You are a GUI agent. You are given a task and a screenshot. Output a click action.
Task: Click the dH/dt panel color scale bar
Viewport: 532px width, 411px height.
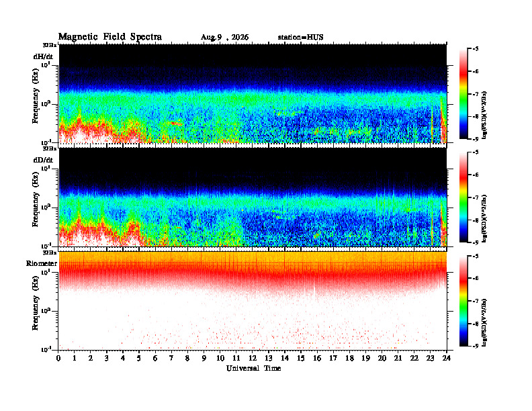click(463, 94)
